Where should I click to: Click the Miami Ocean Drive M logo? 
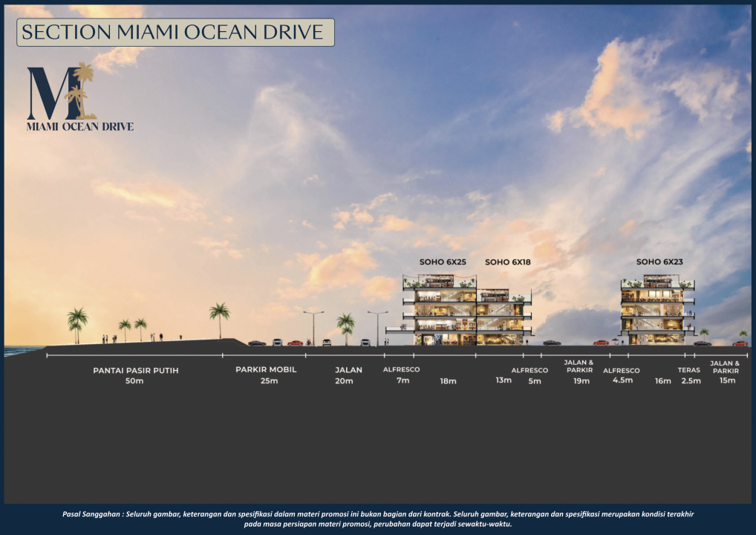click(62, 92)
